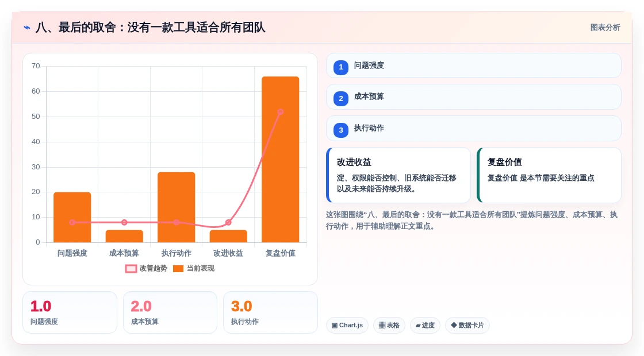Click the numbered badge 2 for 成本预算
The width and height of the screenshot is (644, 356).
(341, 98)
